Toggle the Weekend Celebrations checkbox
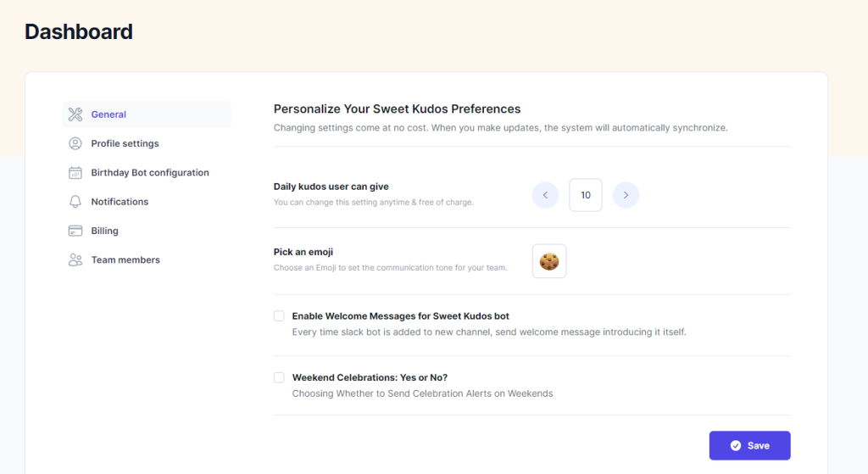The height and width of the screenshot is (474, 868). coord(279,377)
